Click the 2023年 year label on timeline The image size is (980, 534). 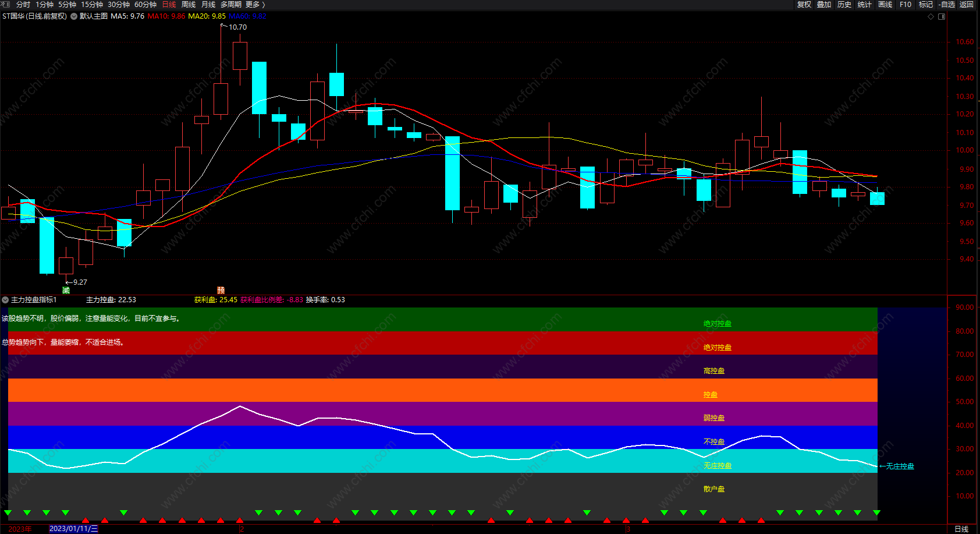[x=20, y=529]
